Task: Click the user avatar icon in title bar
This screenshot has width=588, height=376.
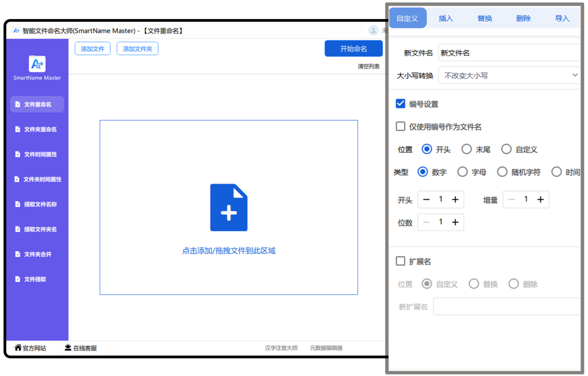Action: pyautogui.click(x=373, y=30)
